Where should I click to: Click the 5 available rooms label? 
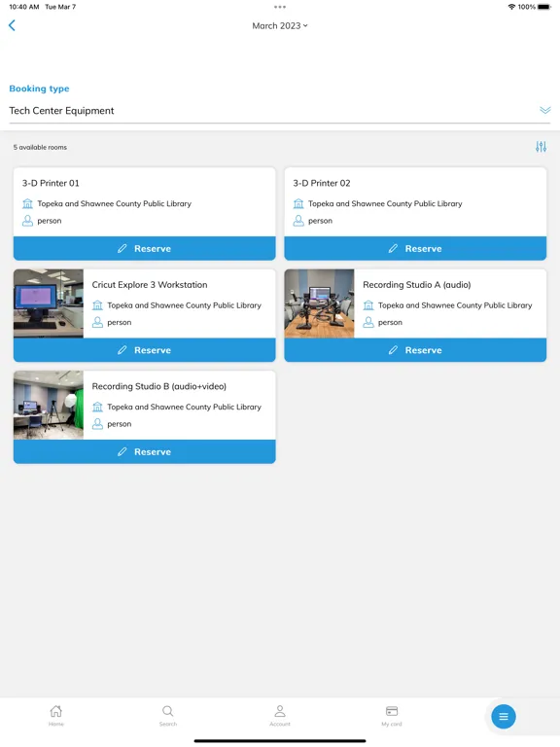point(40,147)
